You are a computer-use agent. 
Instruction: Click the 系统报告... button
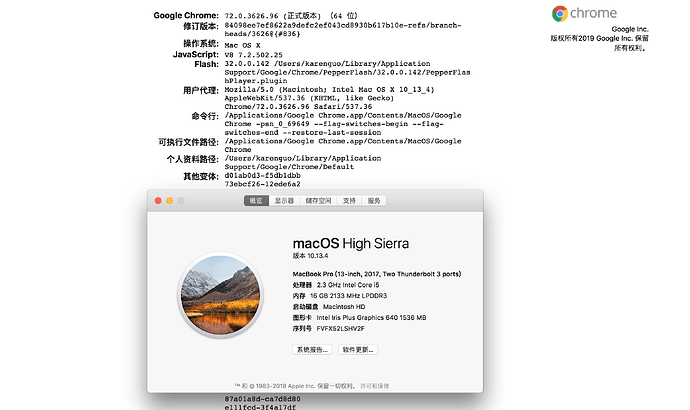312,350
